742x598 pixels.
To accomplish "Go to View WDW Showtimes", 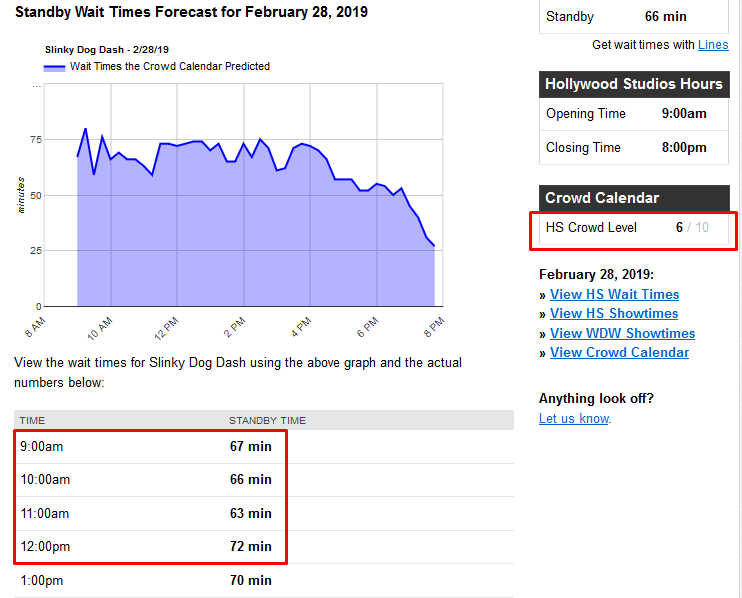I will tap(622, 333).
